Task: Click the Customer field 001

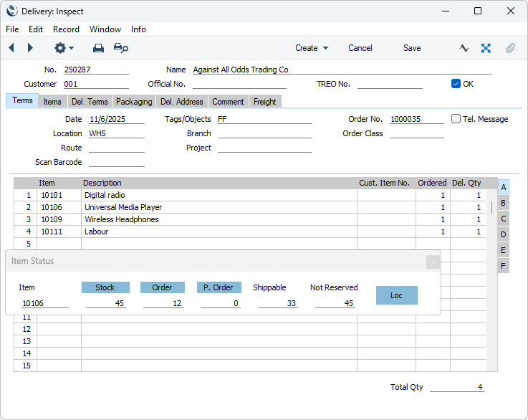Action: [x=96, y=84]
